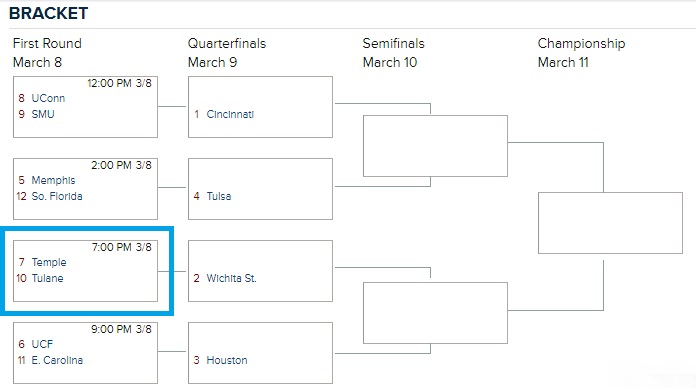Click E. Carolina team name
Screen dimensions: 696x388
[x=57, y=360]
